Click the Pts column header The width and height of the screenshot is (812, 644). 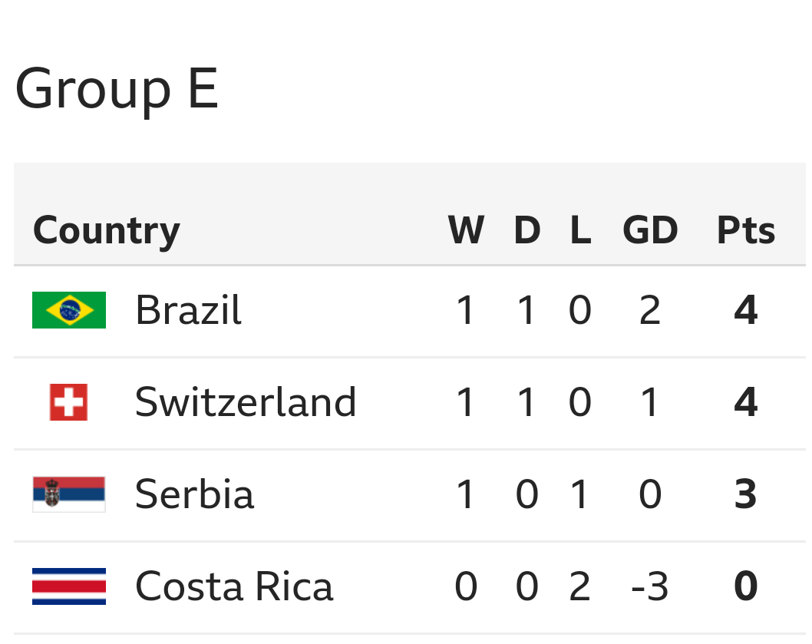(x=745, y=230)
